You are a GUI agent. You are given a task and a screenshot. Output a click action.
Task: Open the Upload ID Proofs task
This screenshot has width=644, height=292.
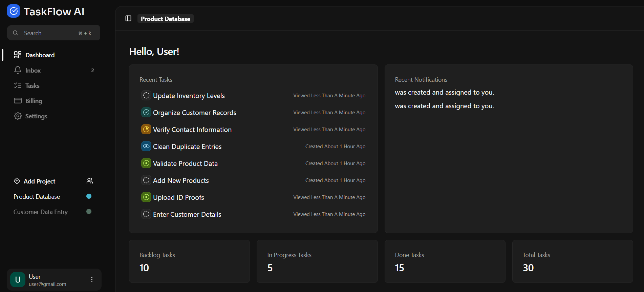178,197
